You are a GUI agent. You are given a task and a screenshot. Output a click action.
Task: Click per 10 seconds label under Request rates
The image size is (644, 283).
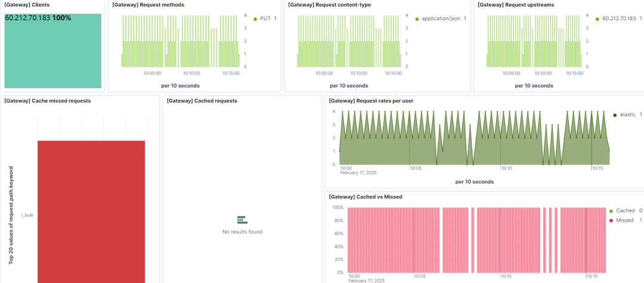pos(475,182)
